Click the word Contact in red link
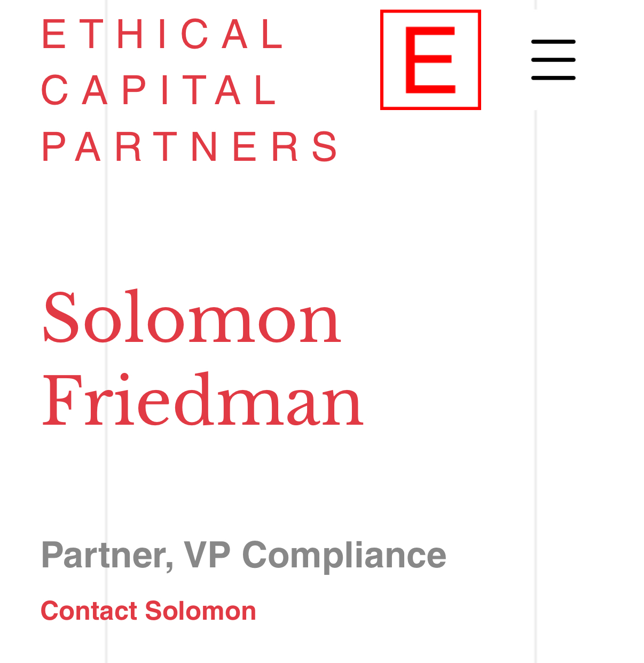 pyautogui.click(x=89, y=611)
